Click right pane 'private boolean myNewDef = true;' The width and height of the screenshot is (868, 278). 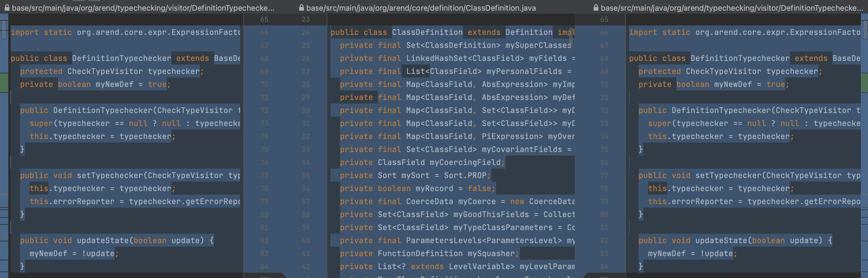point(714,84)
